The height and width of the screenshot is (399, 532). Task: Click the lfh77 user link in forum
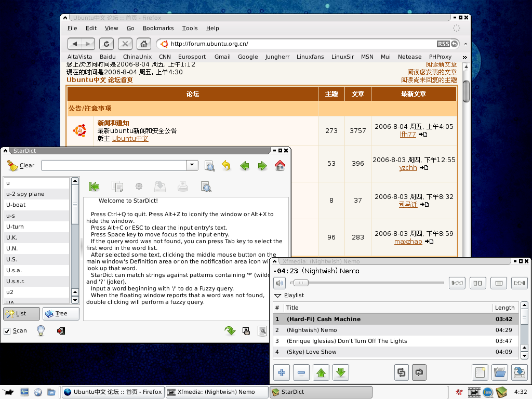407,135
